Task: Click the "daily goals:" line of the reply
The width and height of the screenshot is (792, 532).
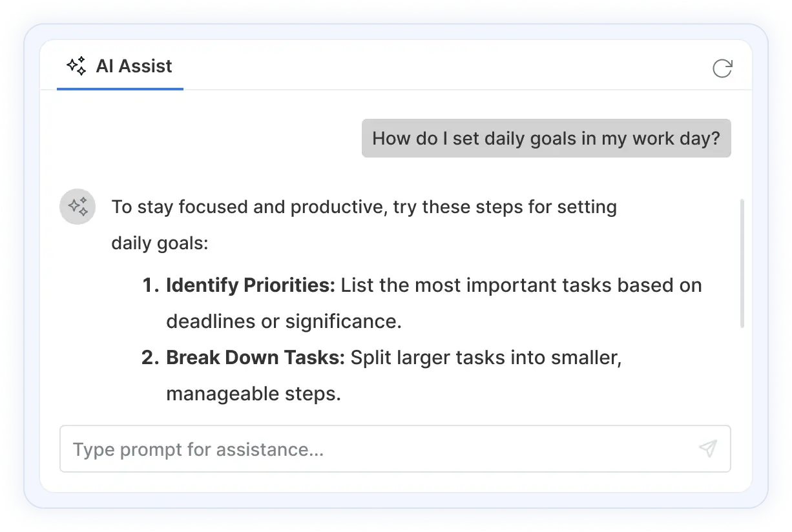Action: click(160, 243)
